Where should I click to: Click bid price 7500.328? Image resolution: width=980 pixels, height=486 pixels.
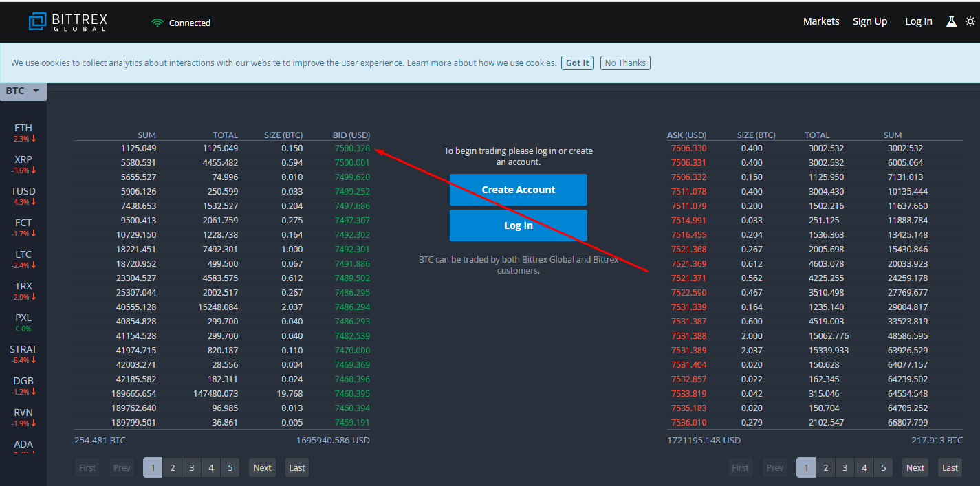pos(352,148)
